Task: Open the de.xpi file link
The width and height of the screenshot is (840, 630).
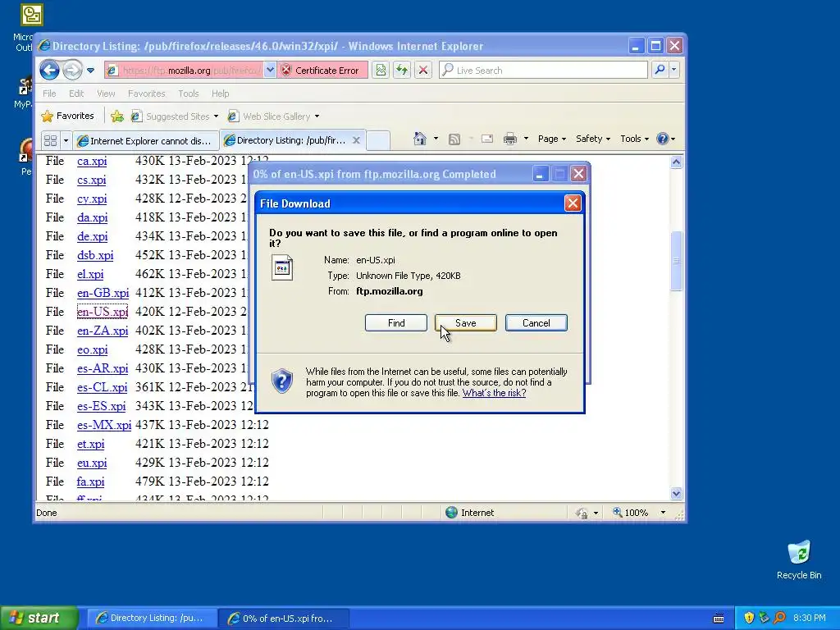Action: point(92,236)
